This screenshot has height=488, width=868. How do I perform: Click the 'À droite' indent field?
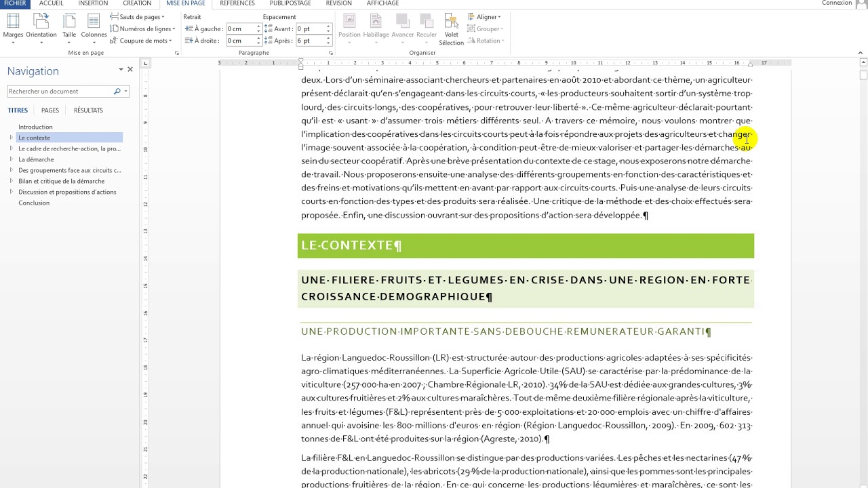[240, 41]
